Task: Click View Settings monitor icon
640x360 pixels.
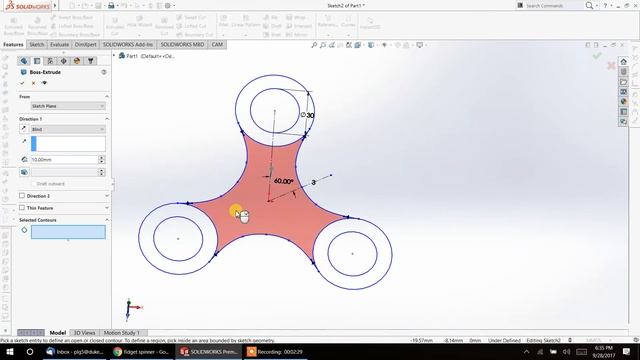Action: (419, 45)
